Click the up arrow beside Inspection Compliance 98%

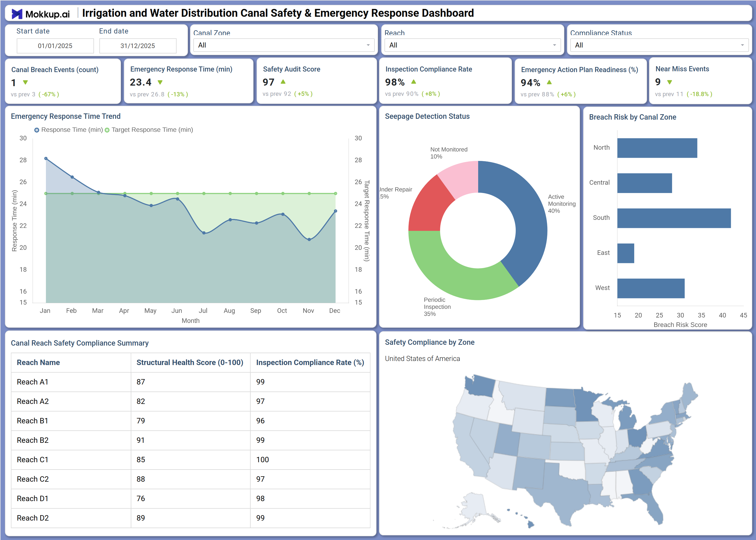click(x=414, y=82)
